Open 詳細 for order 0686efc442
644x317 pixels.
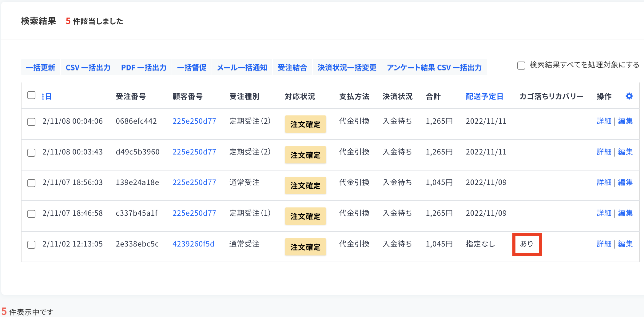coord(604,121)
